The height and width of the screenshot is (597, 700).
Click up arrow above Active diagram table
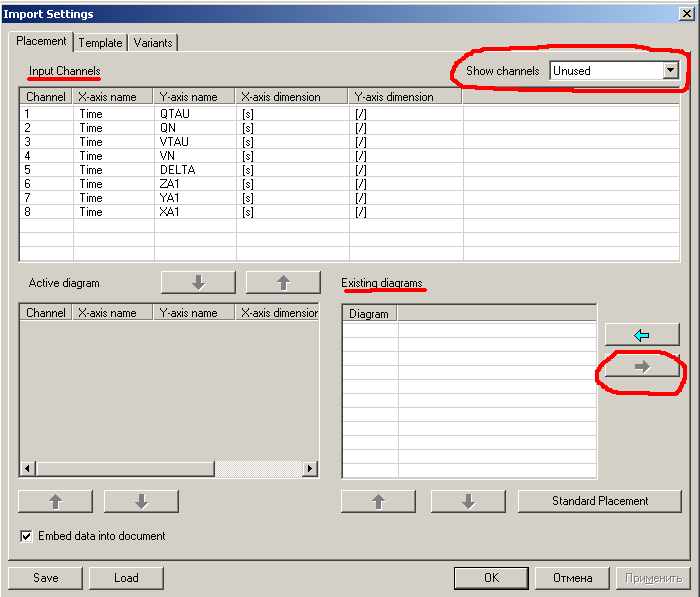pos(283,283)
